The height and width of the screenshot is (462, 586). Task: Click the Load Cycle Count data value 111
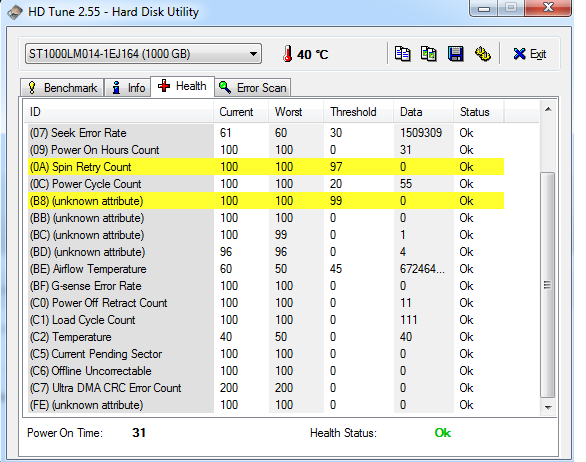[408, 320]
